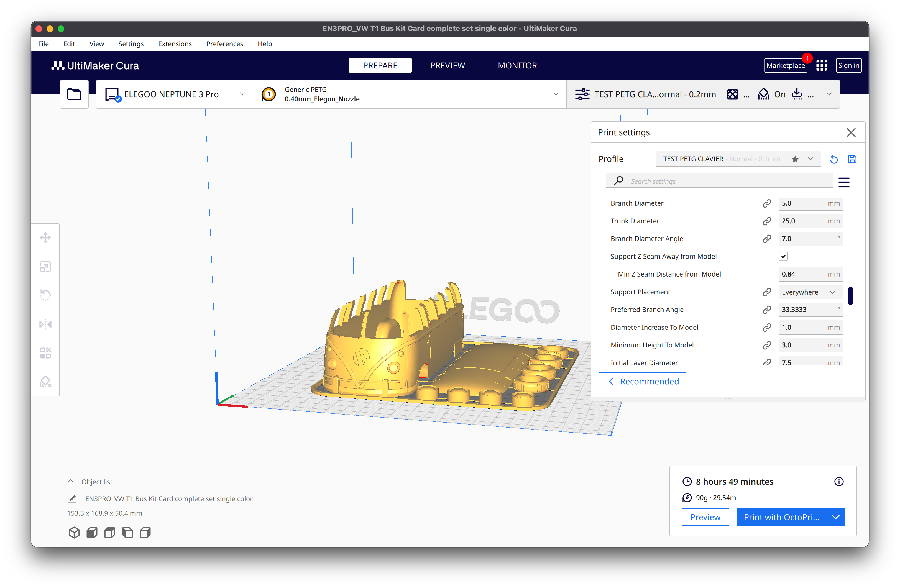Open settings visibility hamburger menu
Image resolution: width=900 pixels, height=588 pixels.
coord(844,182)
